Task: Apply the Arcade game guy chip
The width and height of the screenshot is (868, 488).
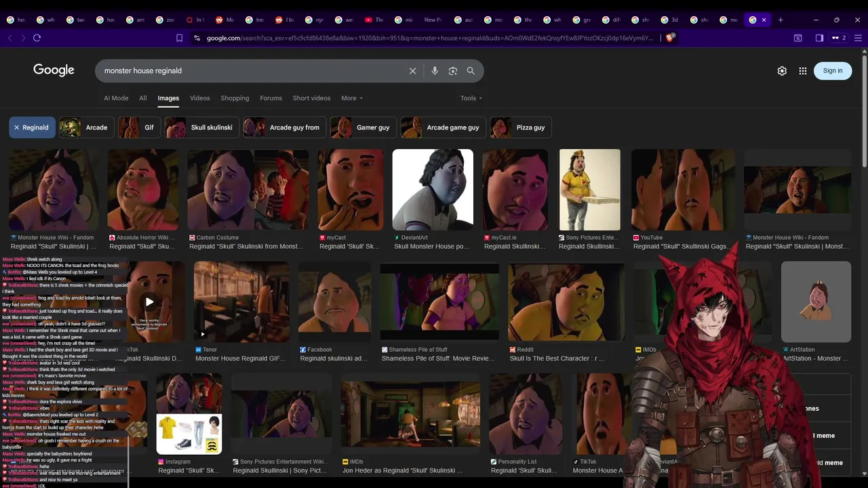Action: (443, 127)
